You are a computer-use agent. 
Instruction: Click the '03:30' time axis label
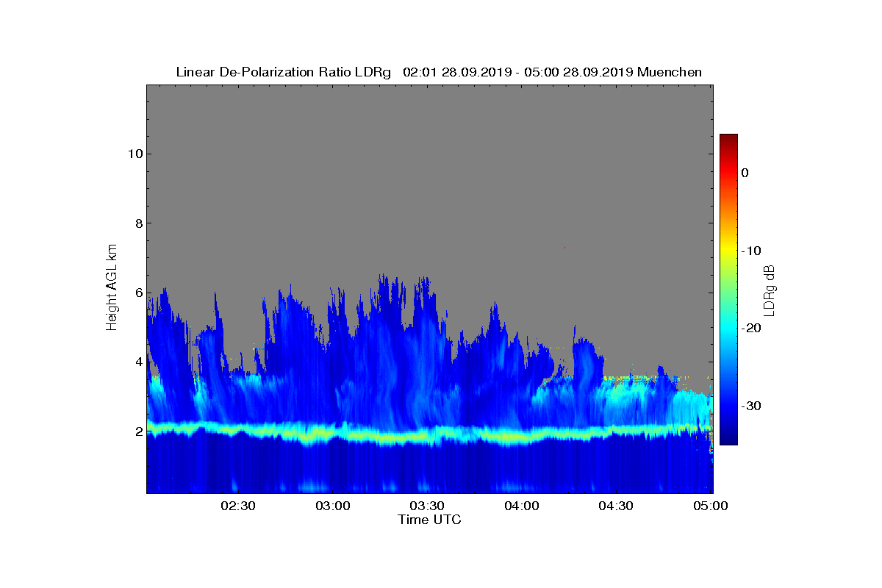[x=427, y=506]
